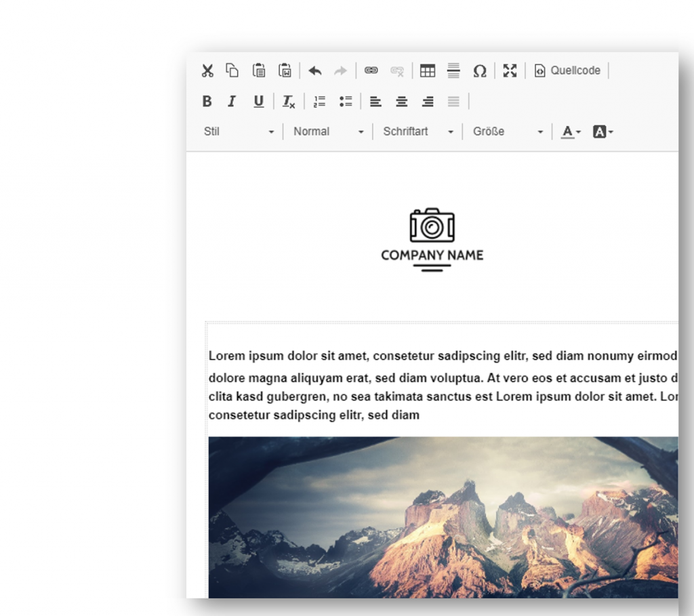694x616 pixels.
Task: Click the Paste clipboard icon
Action: [x=259, y=70]
